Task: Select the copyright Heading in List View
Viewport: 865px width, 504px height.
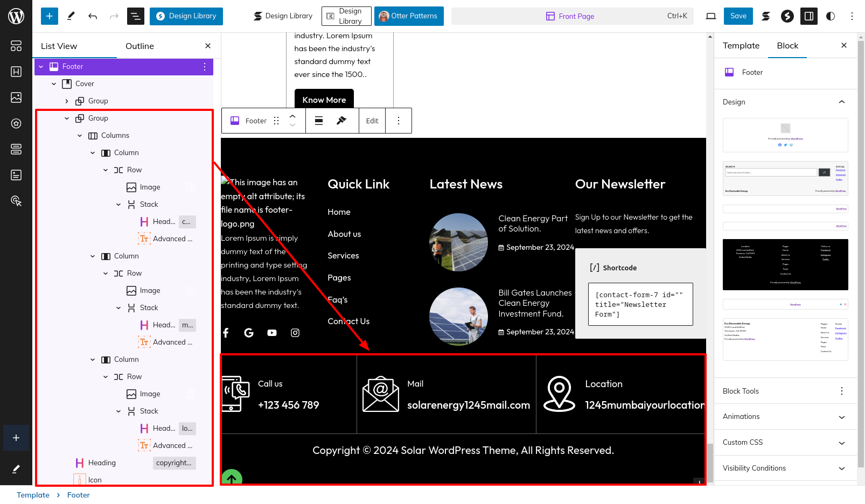Action: pyautogui.click(x=102, y=463)
